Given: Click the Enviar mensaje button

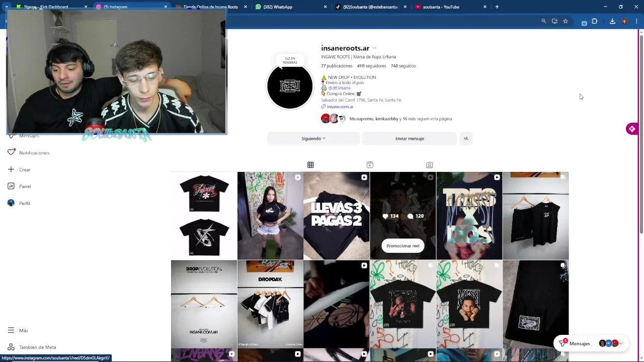Looking at the screenshot, I should (x=410, y=138).
